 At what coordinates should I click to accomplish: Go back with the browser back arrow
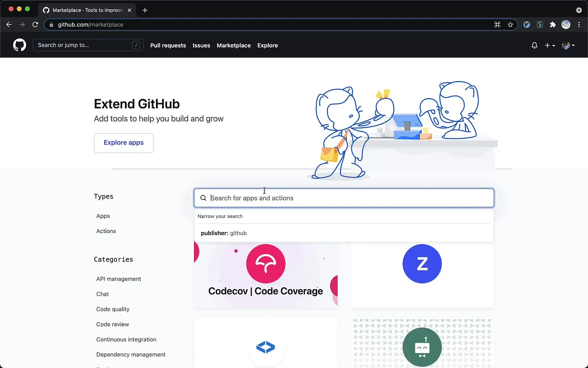(x=9, y=25)
